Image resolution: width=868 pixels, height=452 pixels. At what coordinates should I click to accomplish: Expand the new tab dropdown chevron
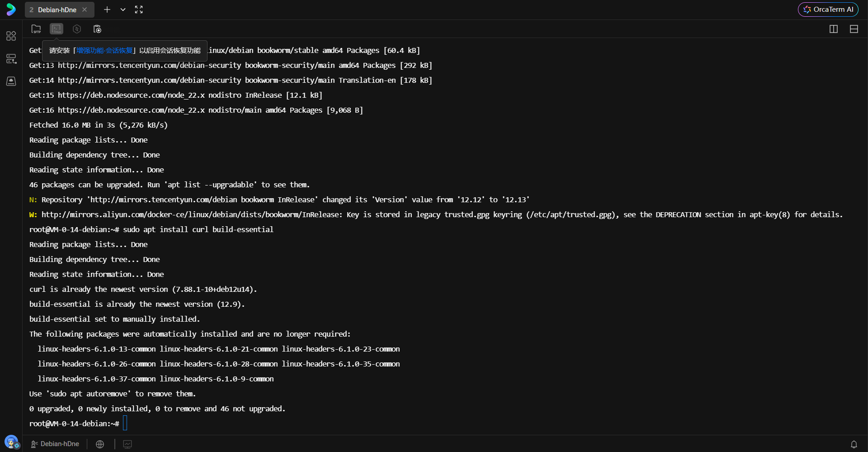(123, 10)
